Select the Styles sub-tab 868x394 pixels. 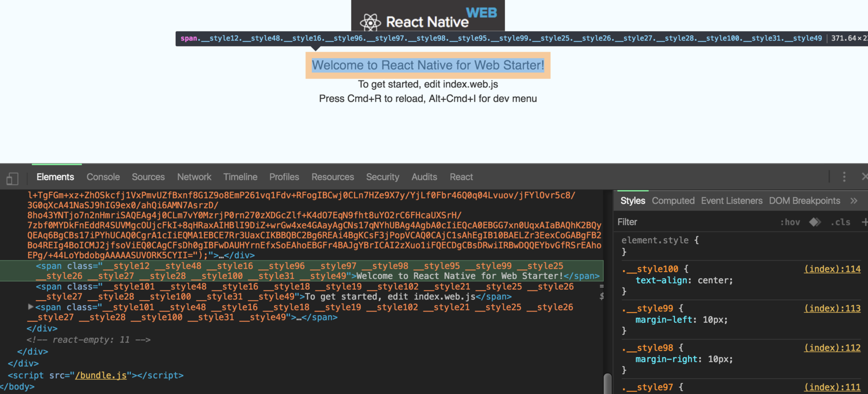[x=633, y=201]
